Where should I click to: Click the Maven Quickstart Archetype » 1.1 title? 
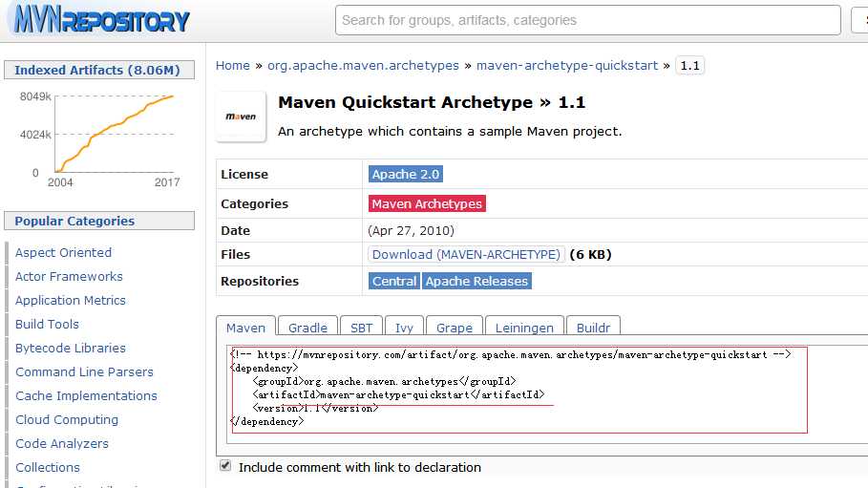pyautogui.click(x=432, y=102)
